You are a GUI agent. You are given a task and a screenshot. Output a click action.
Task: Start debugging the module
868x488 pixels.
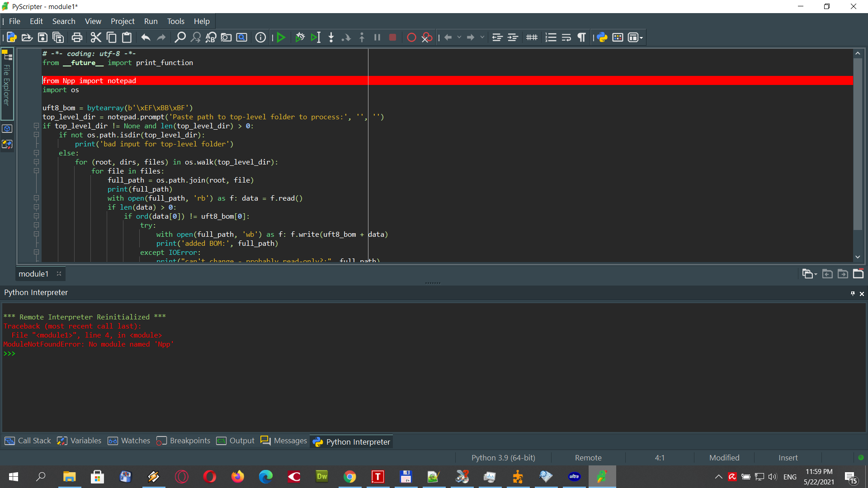(x=300, y=38)
